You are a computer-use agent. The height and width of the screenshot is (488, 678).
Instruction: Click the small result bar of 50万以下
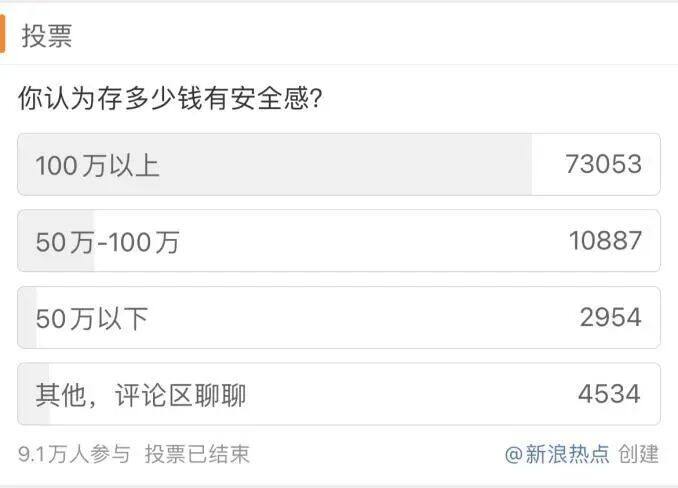26,318
